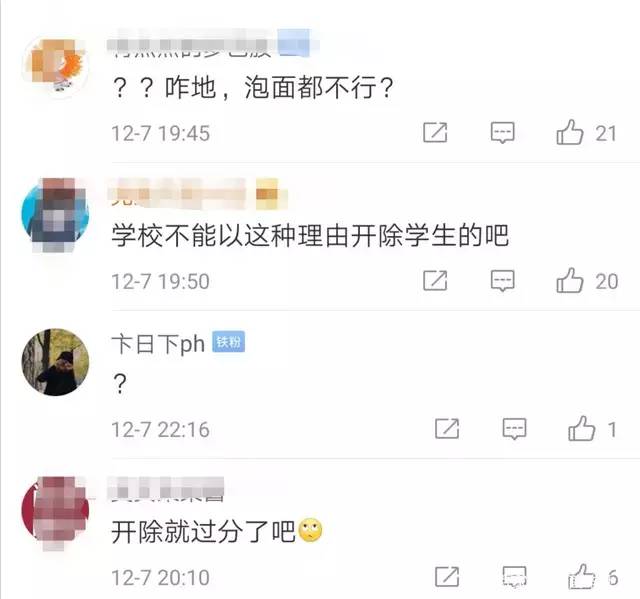Screen dimensions: 640x599
Task: Select the comment text 学校不能以这种理由开除学生的吧
Action: coord(310,236)
